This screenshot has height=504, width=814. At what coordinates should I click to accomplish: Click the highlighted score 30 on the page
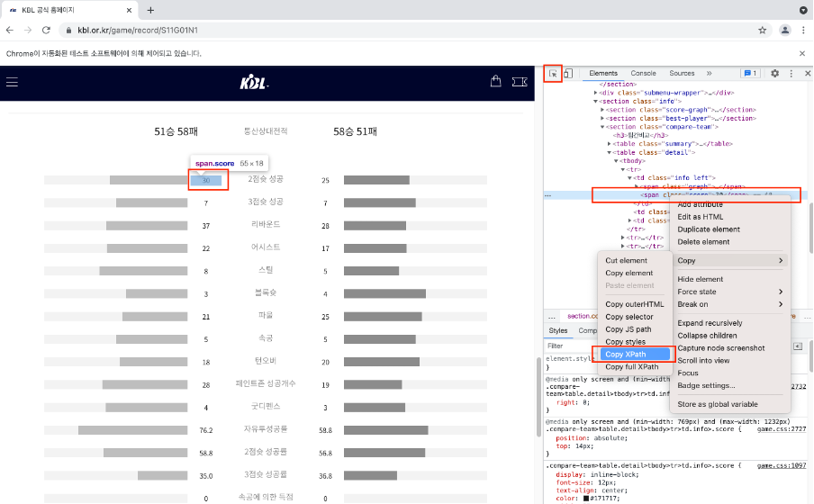pyautogui.click(x=206, y=181)
